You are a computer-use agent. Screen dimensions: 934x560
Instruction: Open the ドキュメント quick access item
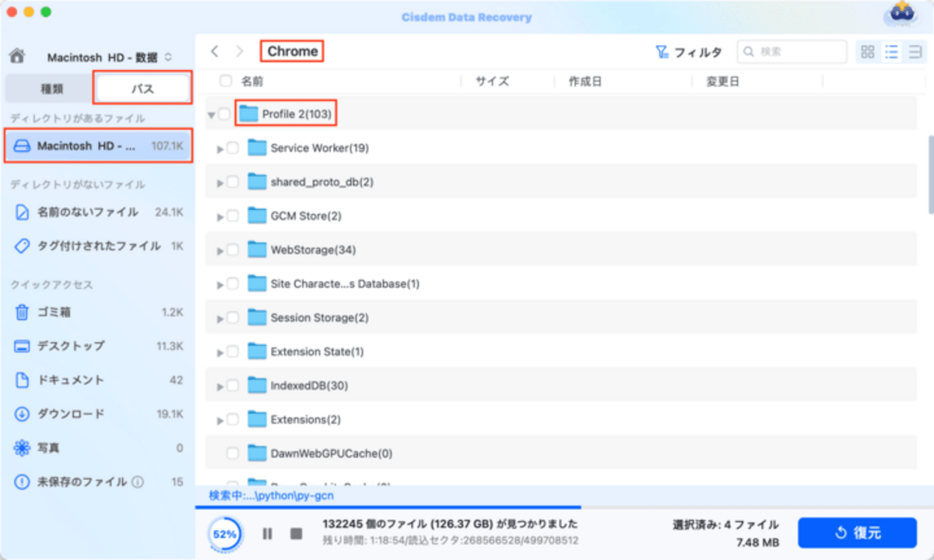(98, 380)
